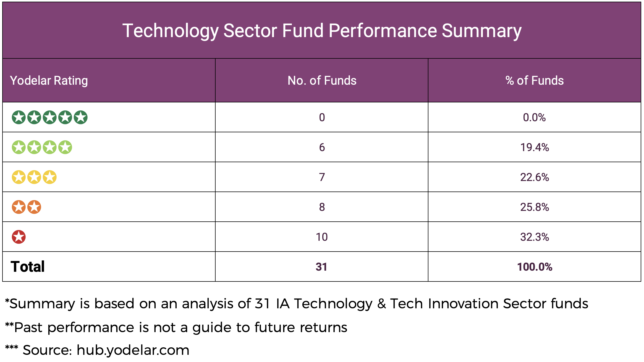This screenshot has height=362, width=644.
Task: Click the % of Funds column header
Action: [535, 81]
